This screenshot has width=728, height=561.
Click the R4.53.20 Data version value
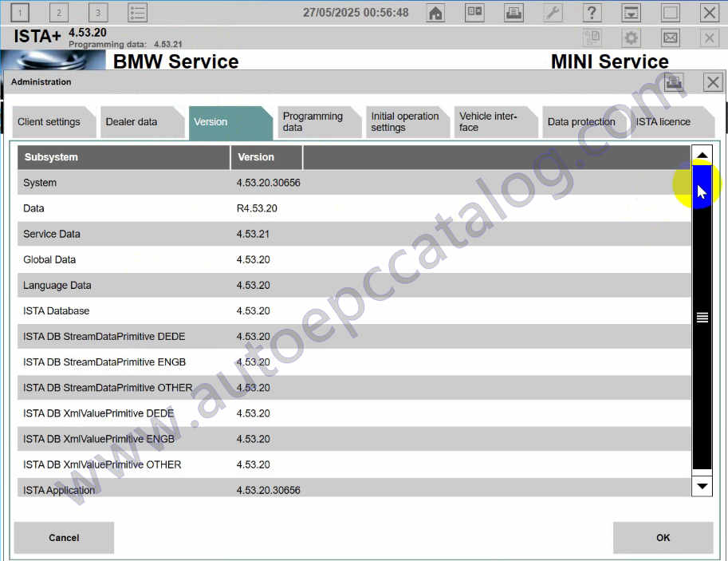(x=257, y=208)
